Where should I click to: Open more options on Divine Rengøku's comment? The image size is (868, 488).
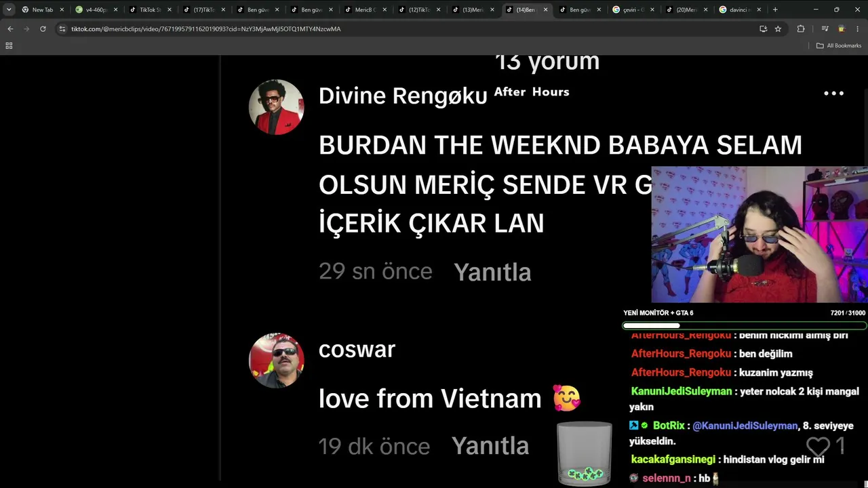[833, 94]
